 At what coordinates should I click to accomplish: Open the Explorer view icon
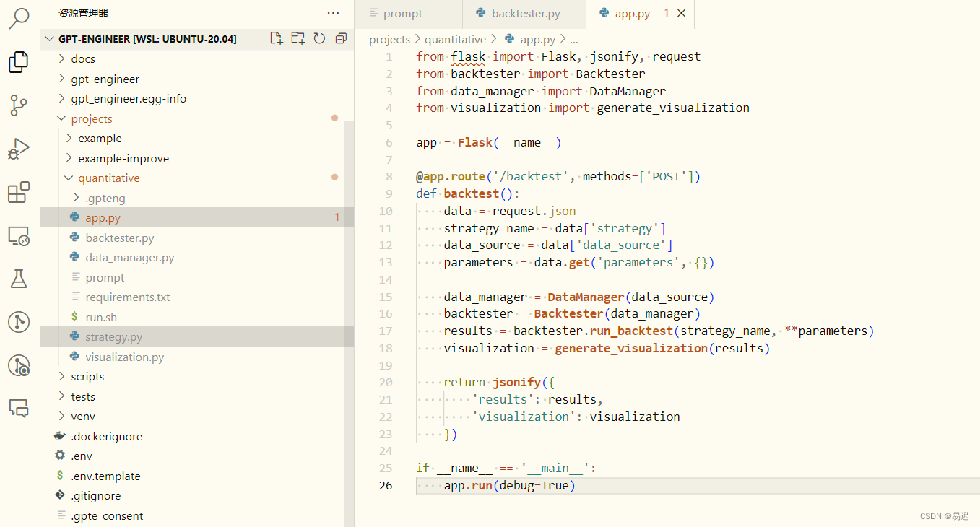click(x=19, y=62)
